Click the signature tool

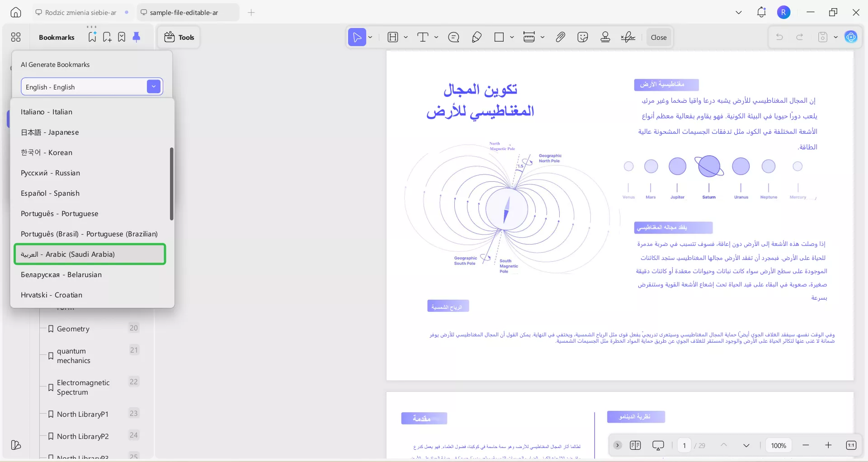tap(628, 37)
